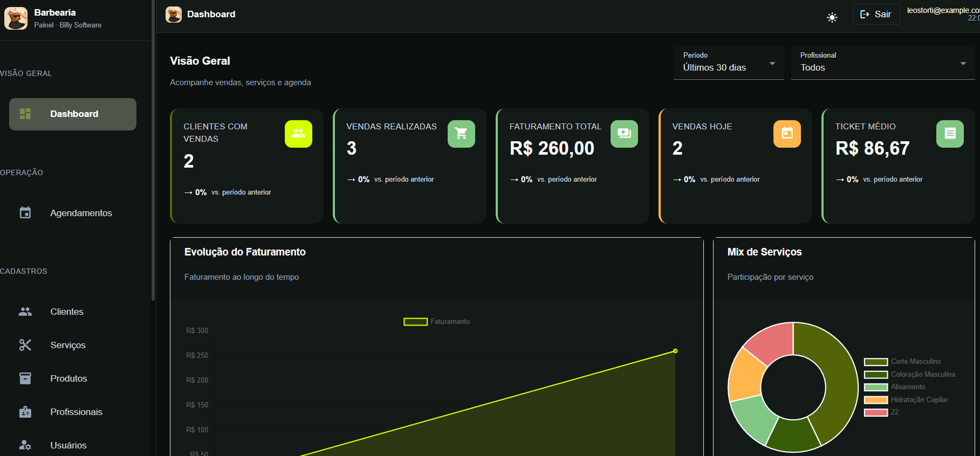The height and width of the screenshot is (456, 980).
Task: Toggle Coloração Masculina legend entry
Action: point(909,375)
